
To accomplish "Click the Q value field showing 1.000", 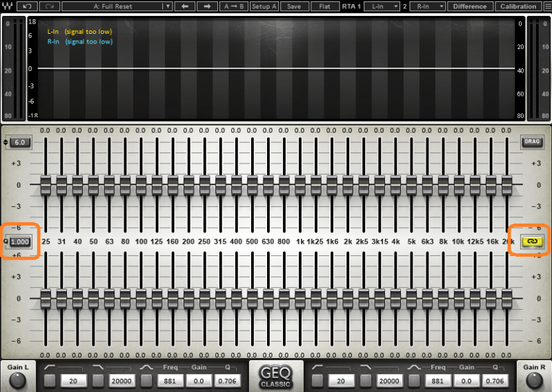I will coord(20,242).
